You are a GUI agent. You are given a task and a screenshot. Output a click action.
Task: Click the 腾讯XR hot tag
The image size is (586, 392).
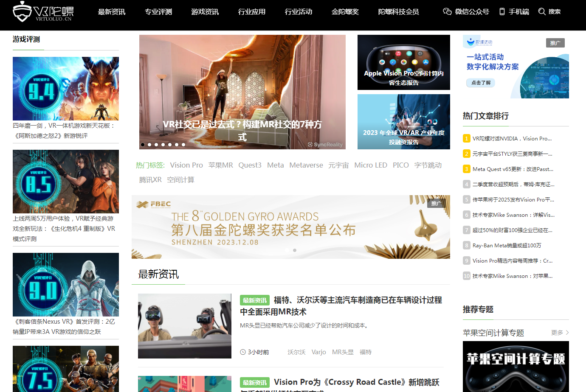pos(150,179)
